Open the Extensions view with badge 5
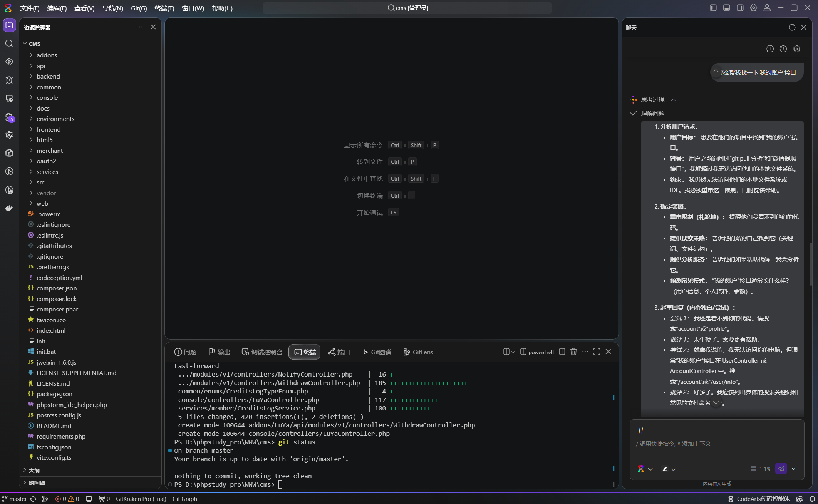818x504 pixels. coord(9,117)
